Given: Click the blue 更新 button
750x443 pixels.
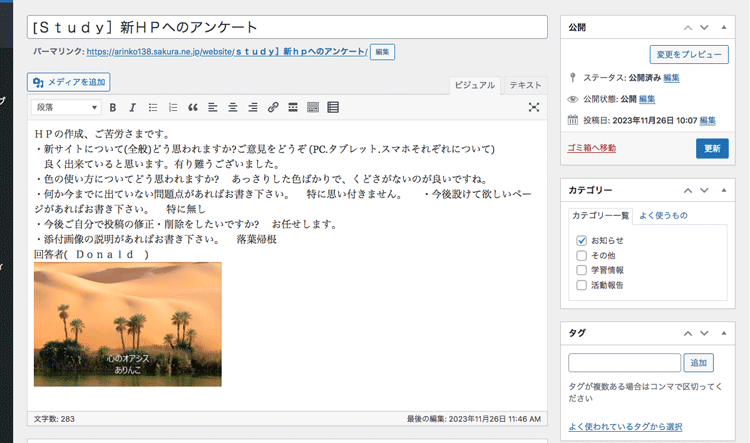Looking at the screenshot, I should click(x=711, y=148).
